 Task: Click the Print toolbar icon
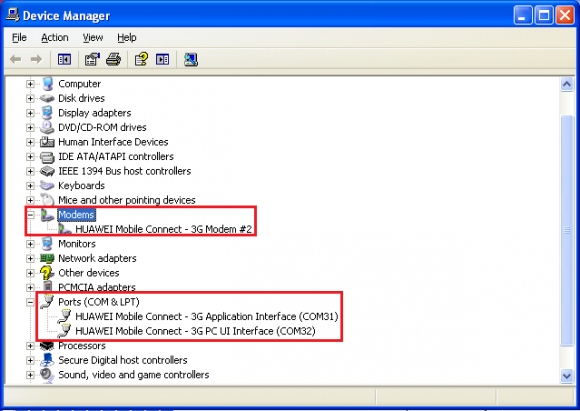click(x=114, y=59)
